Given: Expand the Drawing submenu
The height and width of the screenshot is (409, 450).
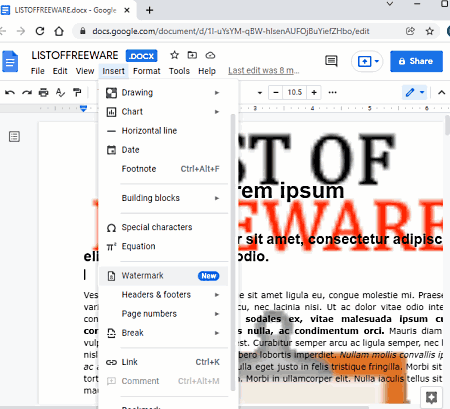Looking at the screenshot, I should [x=164, y=93].
